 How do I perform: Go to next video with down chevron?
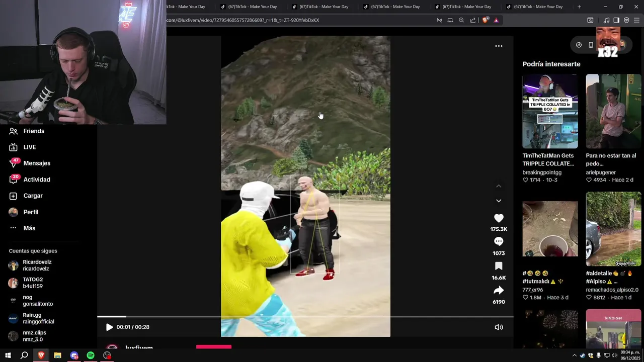coord(499,201)
